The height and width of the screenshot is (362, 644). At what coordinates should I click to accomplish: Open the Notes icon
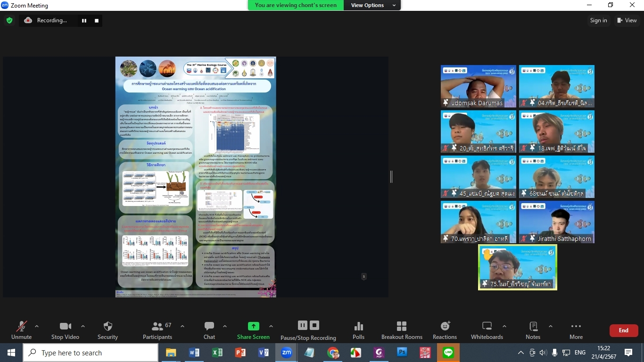click(533, 327)
